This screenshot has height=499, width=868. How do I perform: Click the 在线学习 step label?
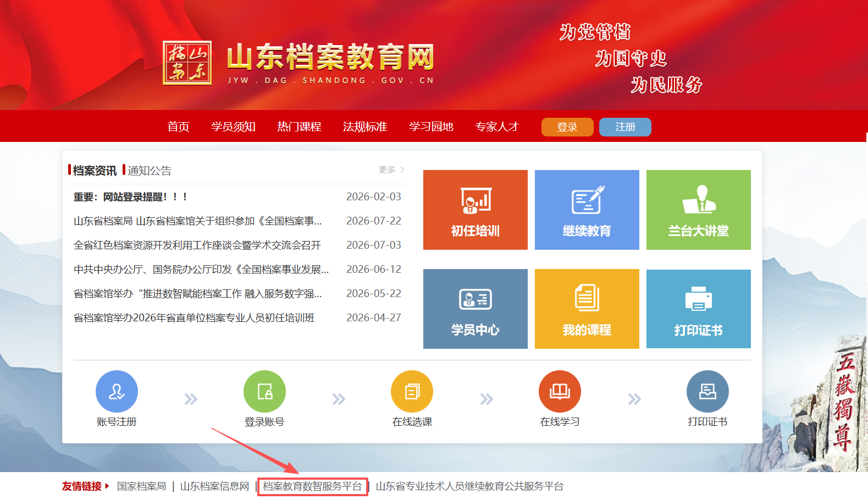click(x=560, y=422)
